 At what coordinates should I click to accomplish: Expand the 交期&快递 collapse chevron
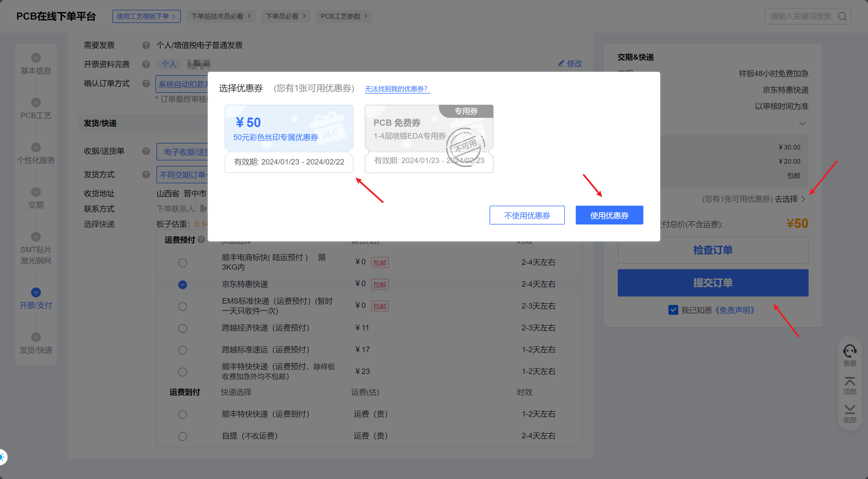pyautogui.click(x=802, y=123)
